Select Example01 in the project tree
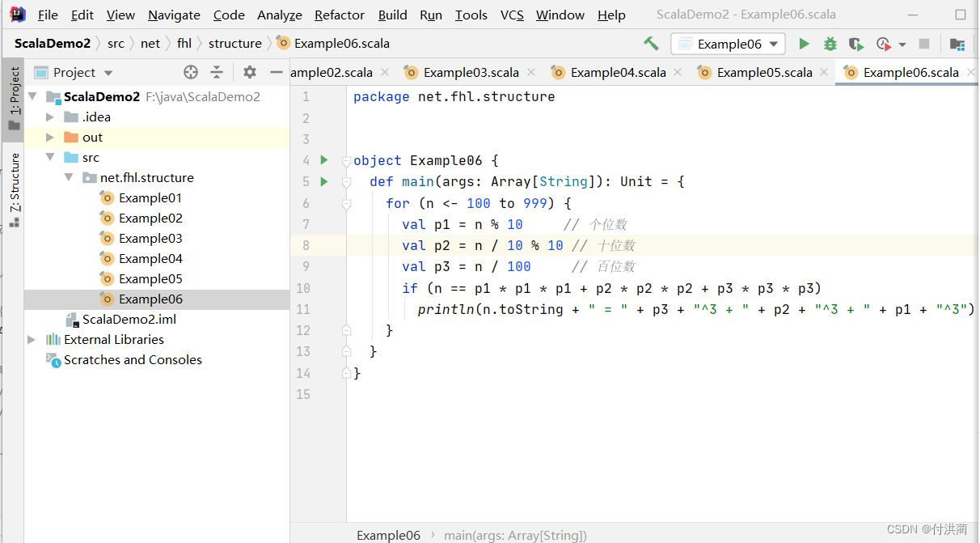Viewport: 980px width, 543px height. [x=150, y=197]
